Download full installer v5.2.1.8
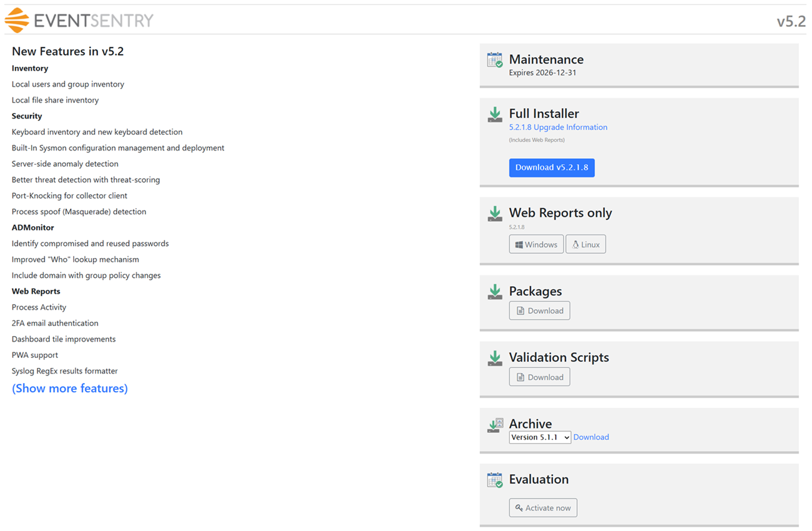 [x=552, y=167]
